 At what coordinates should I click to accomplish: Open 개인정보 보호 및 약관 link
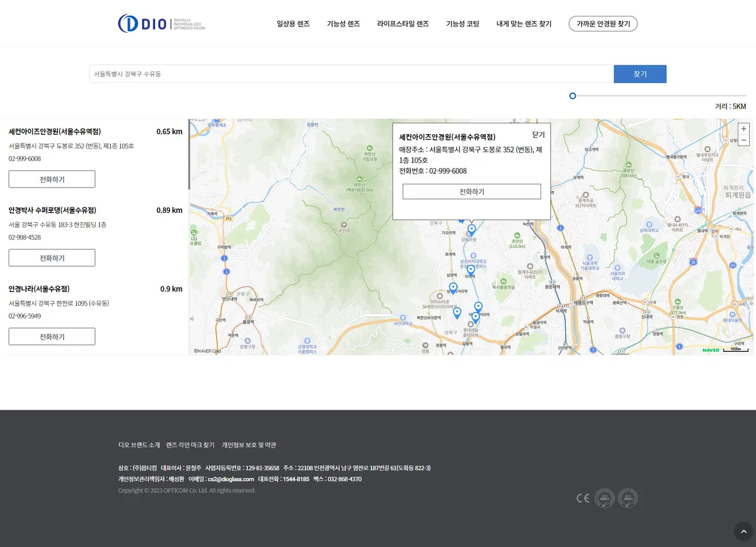click(x=249, y=445)
